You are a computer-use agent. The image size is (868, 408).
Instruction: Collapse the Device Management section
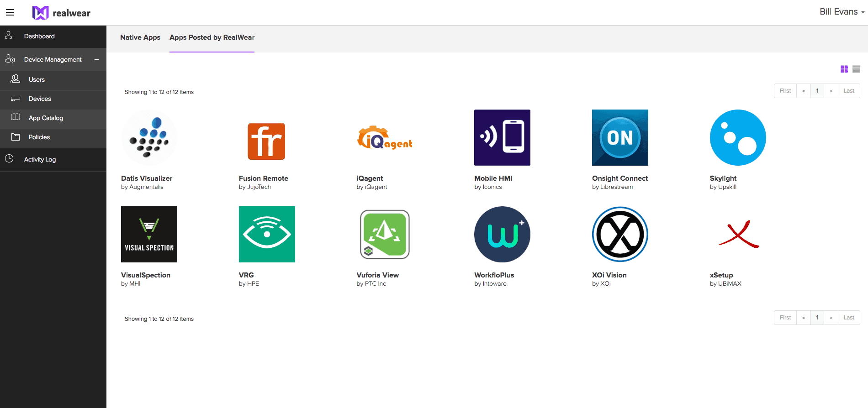click(96, 59)
